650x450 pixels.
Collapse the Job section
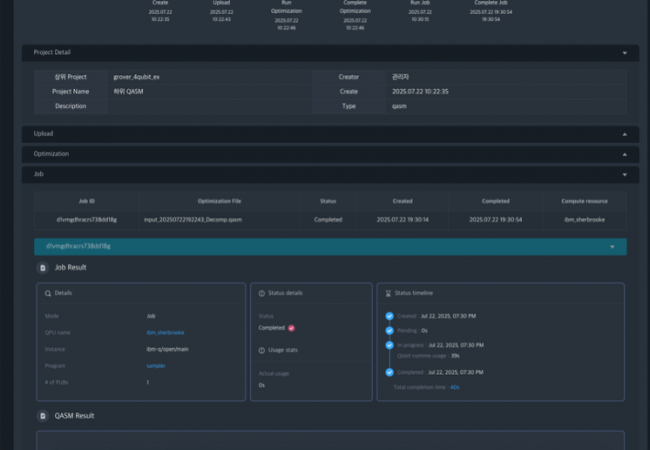[624, 174]
